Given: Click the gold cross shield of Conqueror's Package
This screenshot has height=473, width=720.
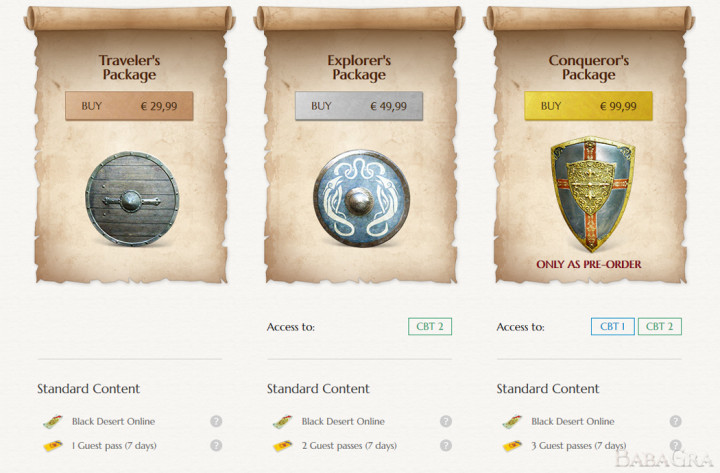Looking at the screenshot, I should [593, 194].
